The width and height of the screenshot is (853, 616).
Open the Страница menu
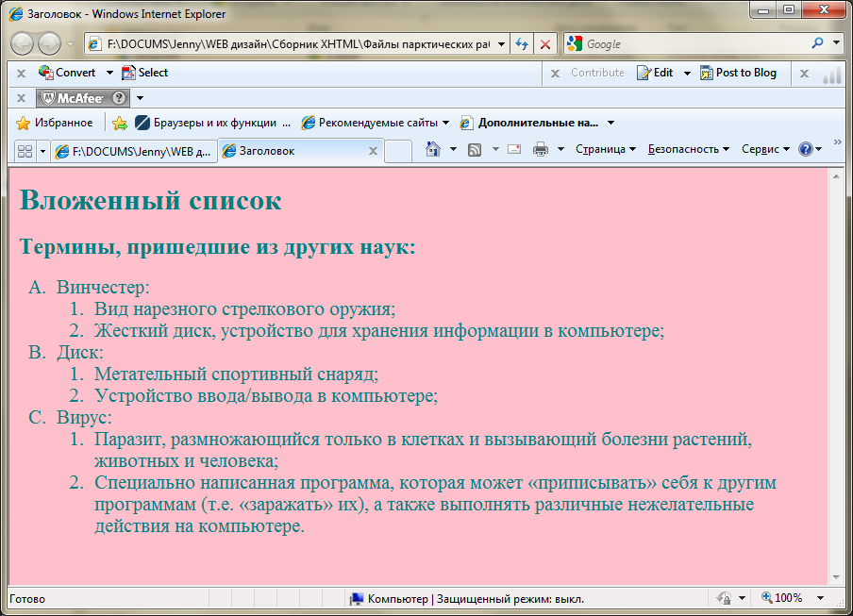605,149
